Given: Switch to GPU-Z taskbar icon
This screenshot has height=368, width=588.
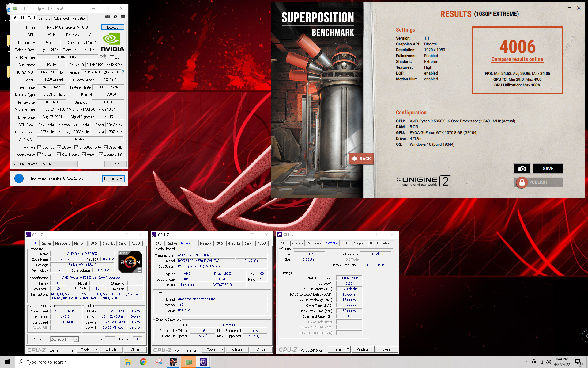Looking at the screenshot, I should (x=188, y=362).
